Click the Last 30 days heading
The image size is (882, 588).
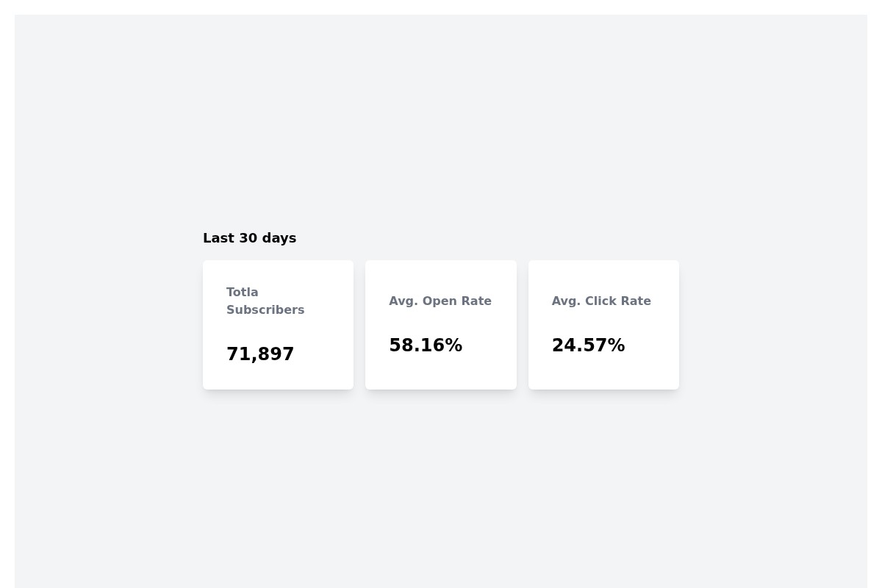pos(249,237)
